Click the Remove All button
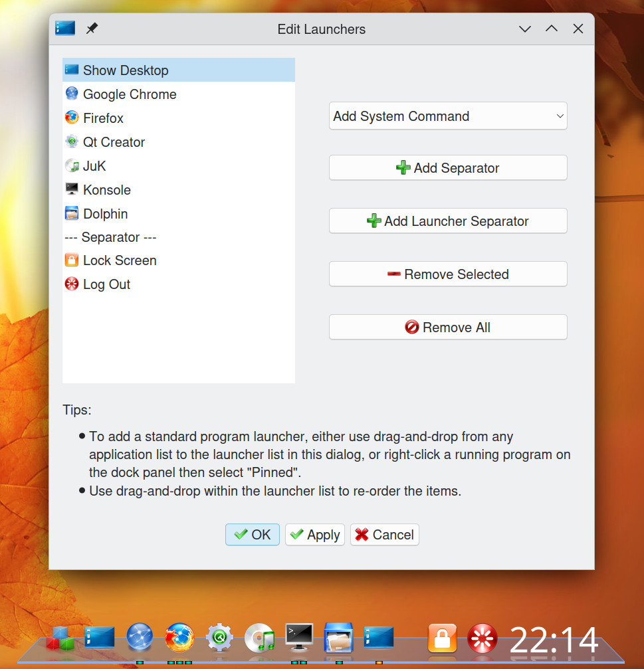Viewport: 644px width, 669px height. click(x=448, y=328)
